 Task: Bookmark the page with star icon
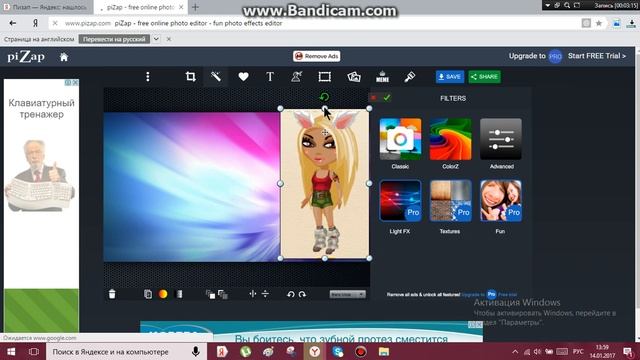[599, 23]
